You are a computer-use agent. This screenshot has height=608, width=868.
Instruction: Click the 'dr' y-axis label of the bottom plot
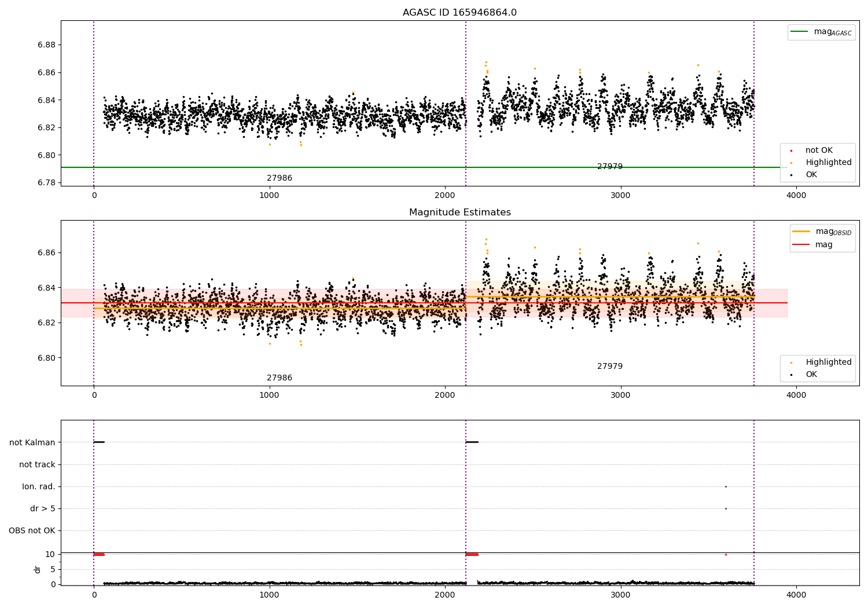[x=38, y=569]
